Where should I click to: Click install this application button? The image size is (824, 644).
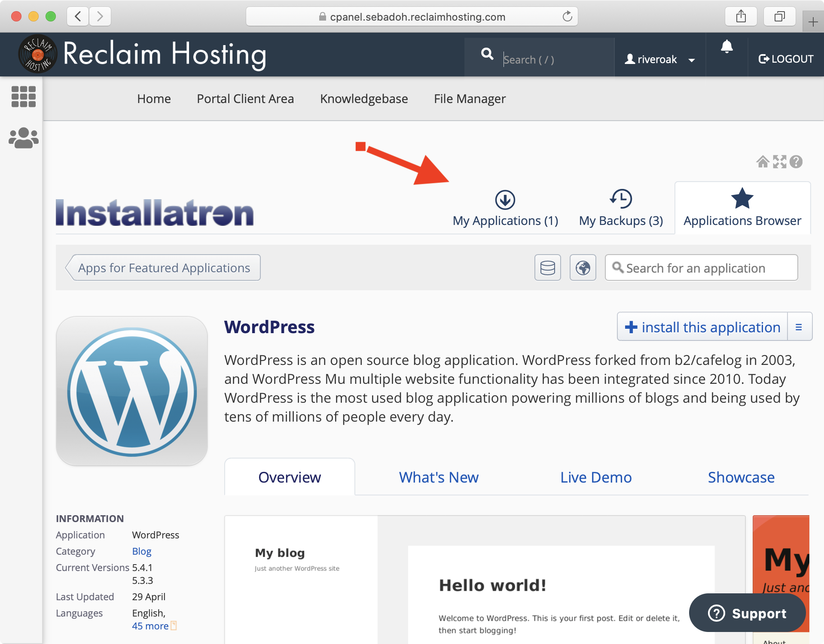702,327
